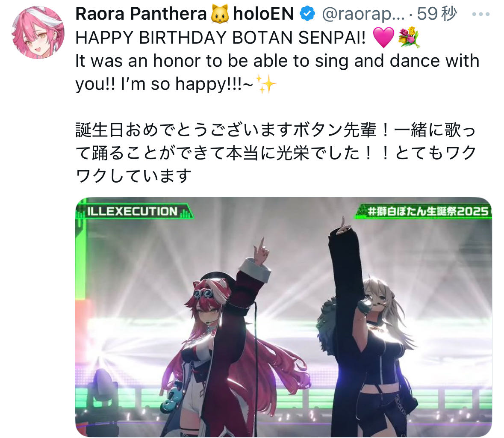Image resolution: width=504 pixels, height=438 pixels.
Task: Open the three-dot more options menu
Action: coord(481,14)
